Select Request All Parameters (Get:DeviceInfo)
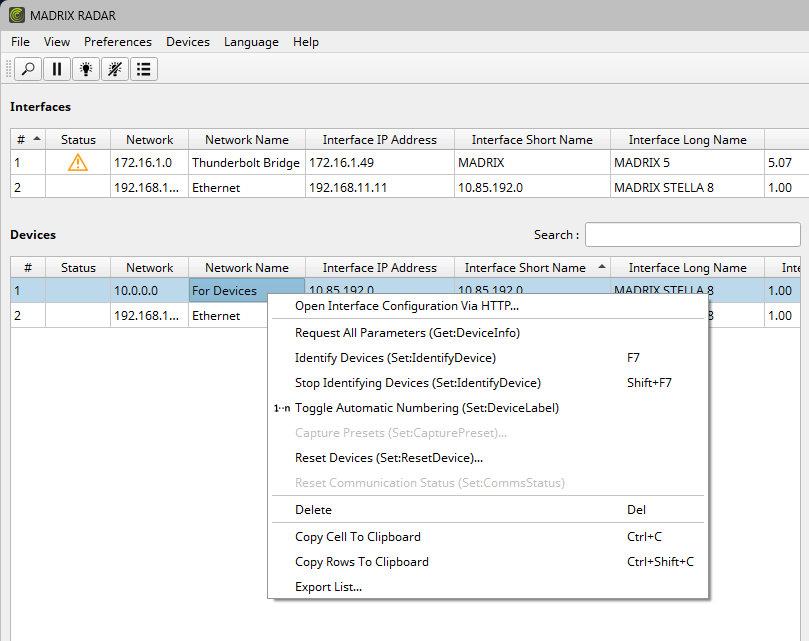This screenshot has height=641, width=809. point(488,333)
